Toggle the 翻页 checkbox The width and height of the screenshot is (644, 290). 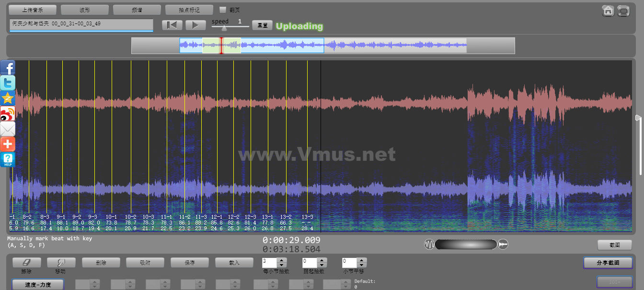(222, 10)
